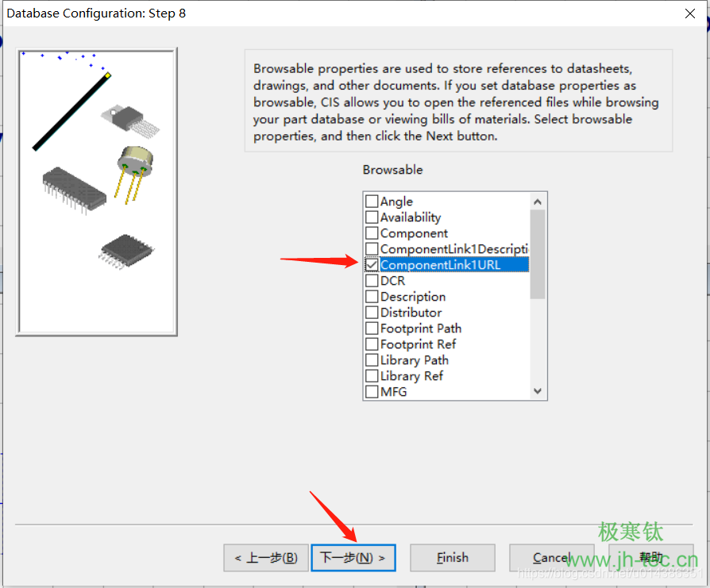Click the 下一步(N) next button
710x588 pixels.
[353, 558]
